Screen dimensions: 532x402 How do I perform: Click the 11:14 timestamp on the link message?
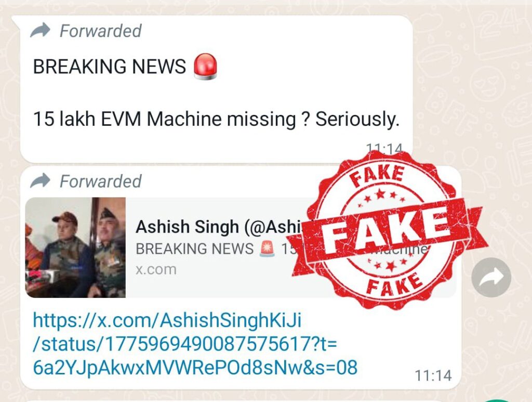pyautogui.click(x=433, y=375)
